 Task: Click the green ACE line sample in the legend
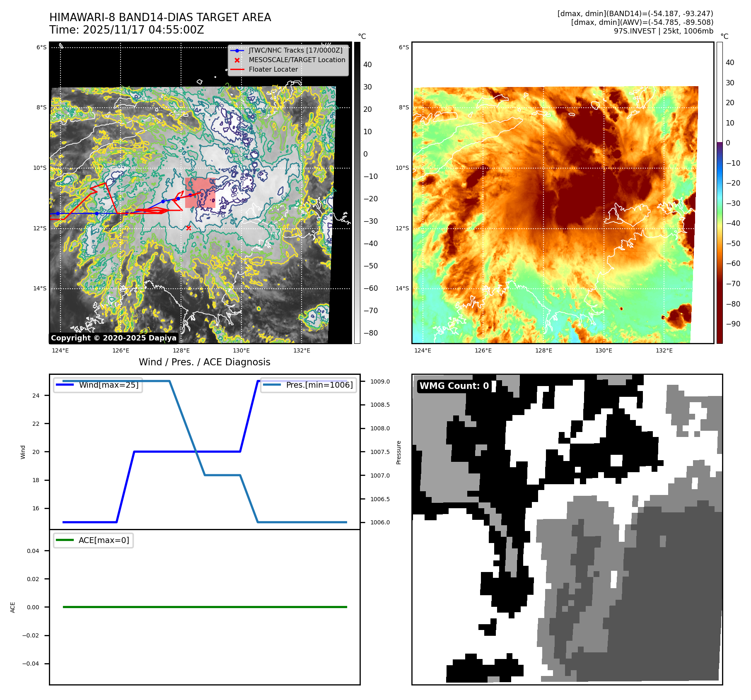point(65,540)
